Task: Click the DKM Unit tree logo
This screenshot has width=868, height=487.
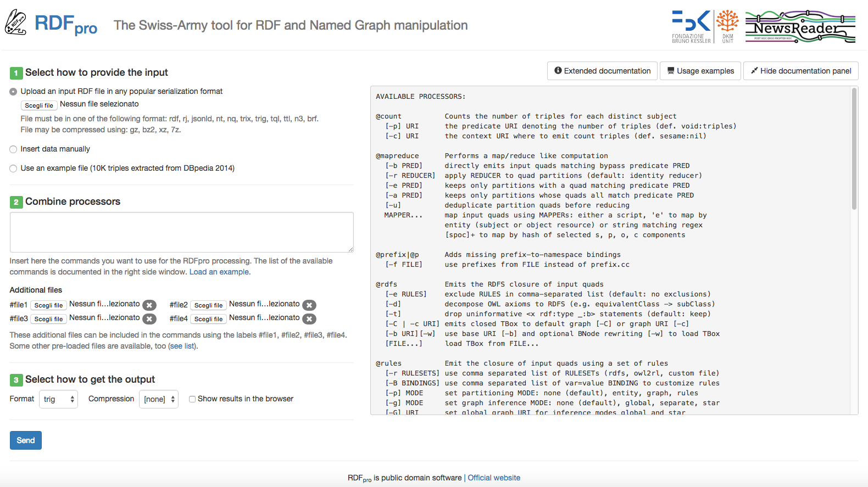Action: pos(728,26)
